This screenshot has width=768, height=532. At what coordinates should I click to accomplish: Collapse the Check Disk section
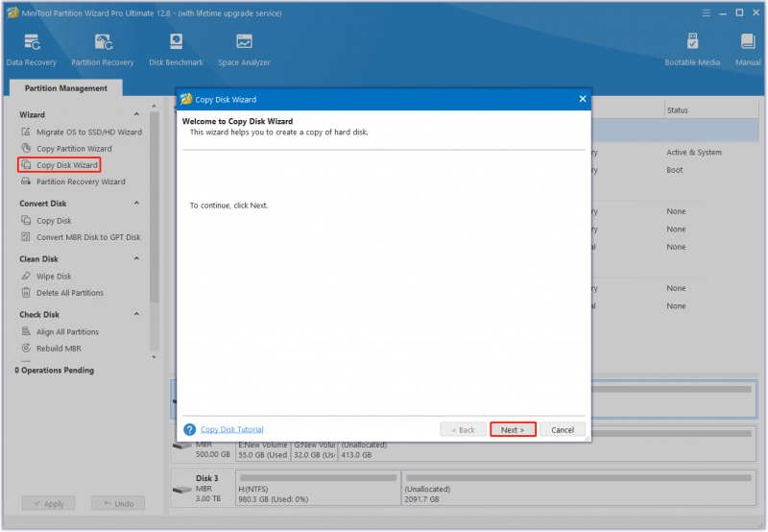(x=136, y=313)
